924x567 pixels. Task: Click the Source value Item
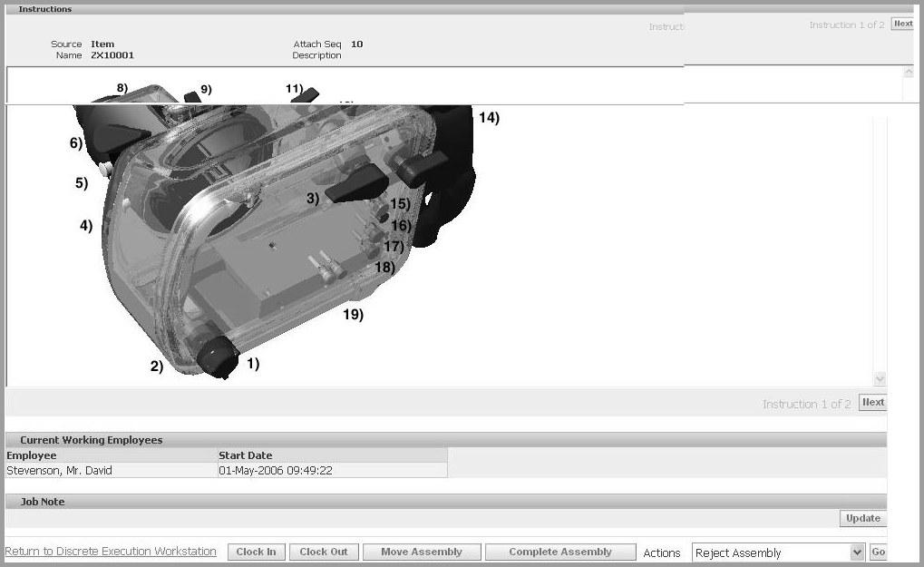tap(102, 44)
